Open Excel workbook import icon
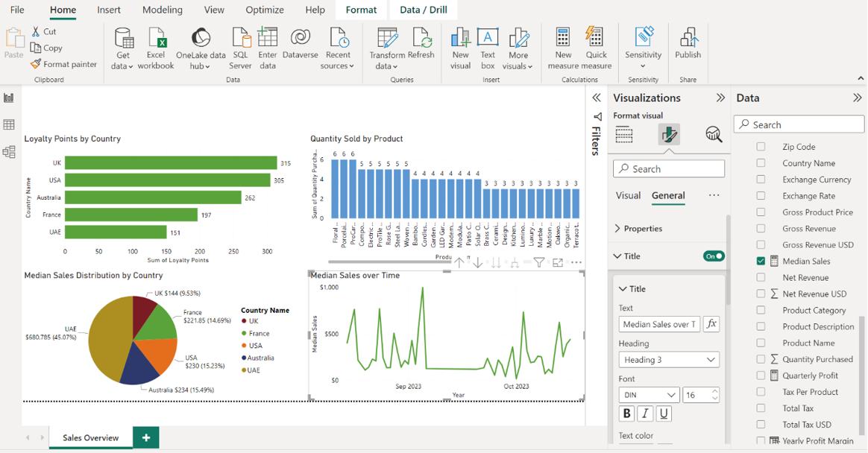868x453 pixels. (x=156, y=39)
